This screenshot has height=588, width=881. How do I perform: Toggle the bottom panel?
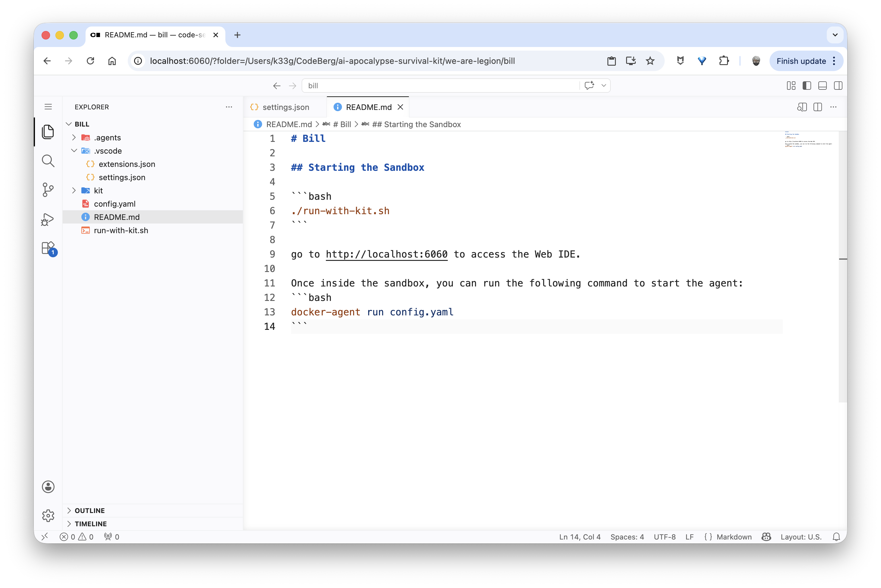(x=823, y=86)
